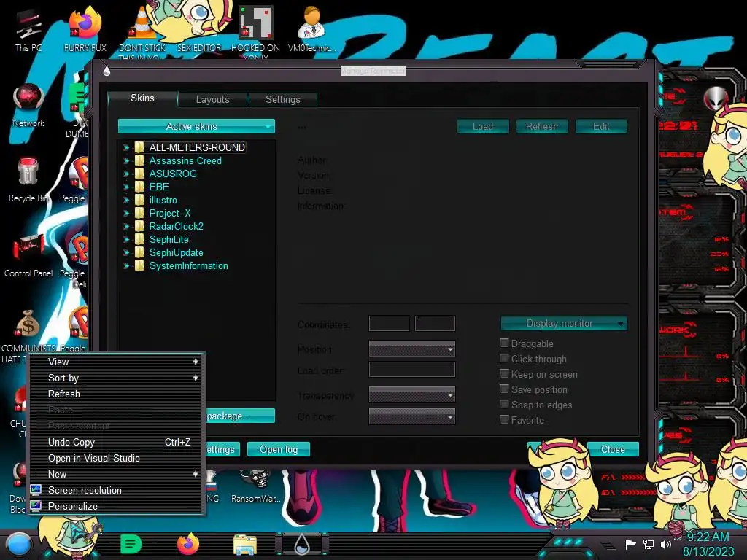Toggle the Keep on screen checkbox

pyautogui.click(x=504, y=373)
